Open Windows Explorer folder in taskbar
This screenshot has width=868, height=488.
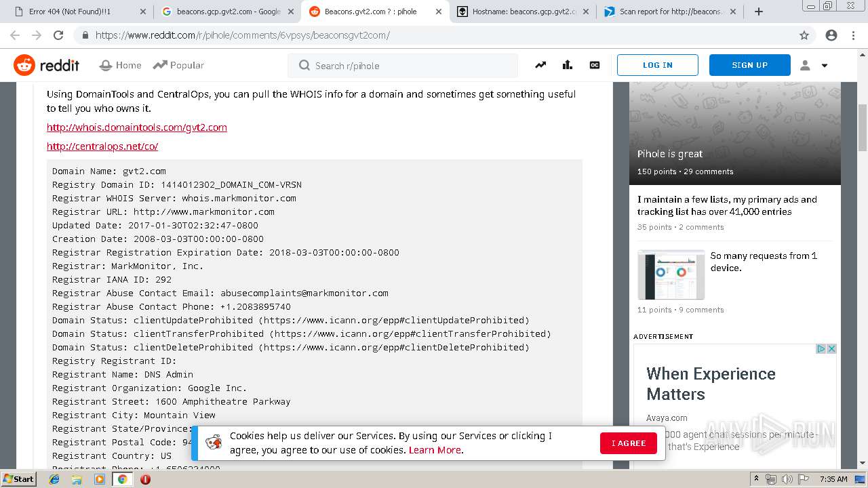[x=77, y=479]
